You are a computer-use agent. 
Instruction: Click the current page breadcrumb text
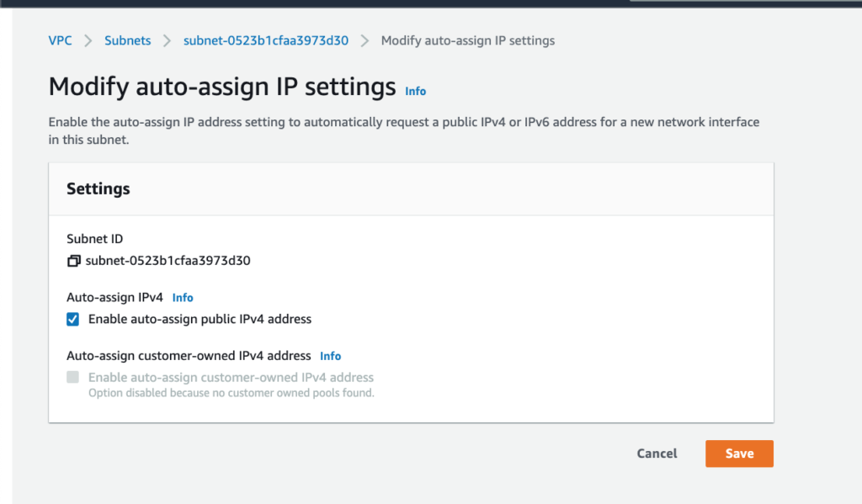(468, 40)
